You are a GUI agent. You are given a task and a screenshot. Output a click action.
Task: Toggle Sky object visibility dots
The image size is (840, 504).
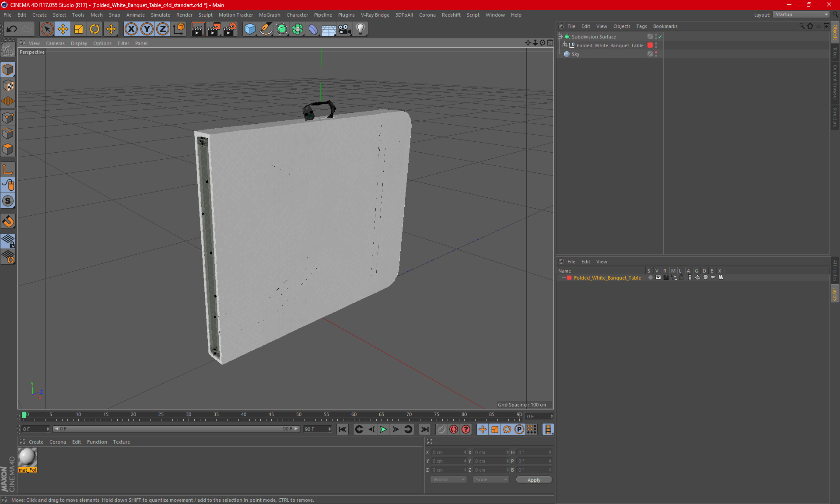[656, 54]
